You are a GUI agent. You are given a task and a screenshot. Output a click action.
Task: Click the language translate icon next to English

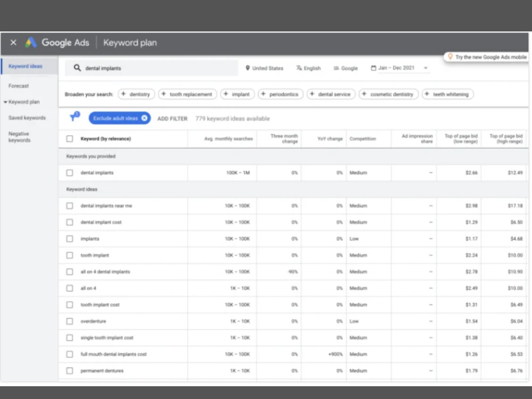(x=299, y=68)
